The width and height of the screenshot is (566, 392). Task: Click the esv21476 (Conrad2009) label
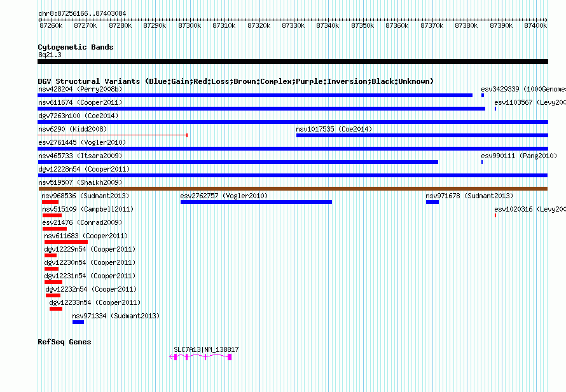click(x=82, y=222)
